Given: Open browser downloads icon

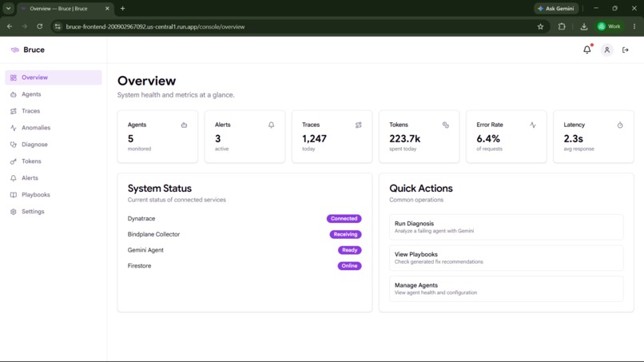Looking at the screenshot, I should pyautogui.click(x=583, y=26).
